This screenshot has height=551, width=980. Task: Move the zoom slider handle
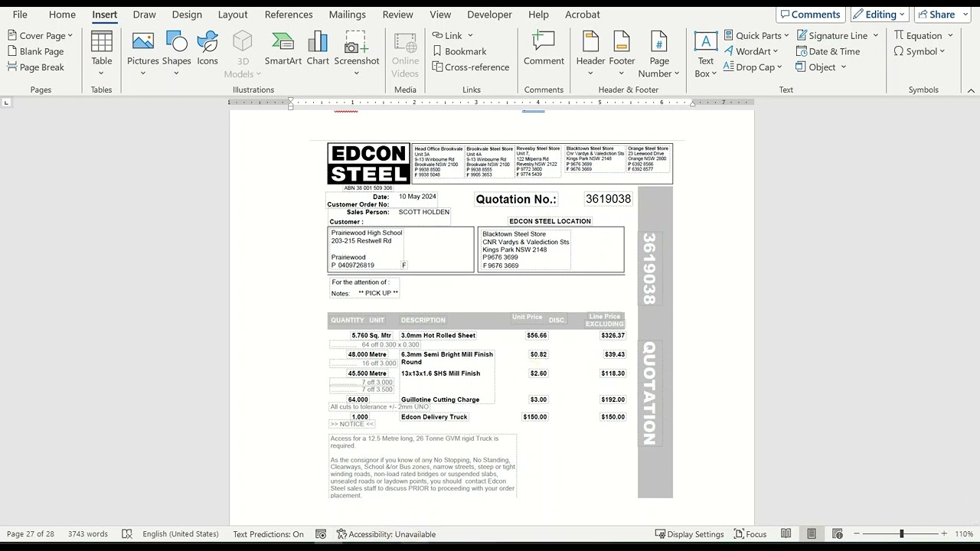pyautogui.click(x=901, y=533)
